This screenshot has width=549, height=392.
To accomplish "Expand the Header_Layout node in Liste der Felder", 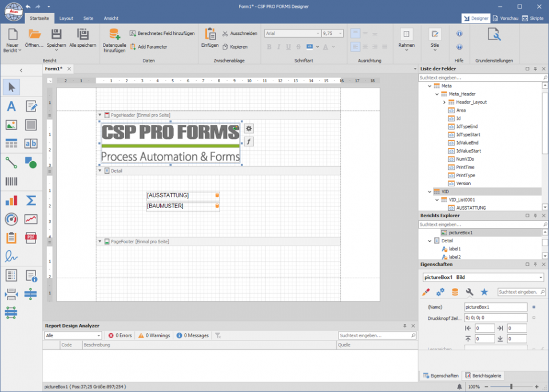I will (x=444, y=102).
